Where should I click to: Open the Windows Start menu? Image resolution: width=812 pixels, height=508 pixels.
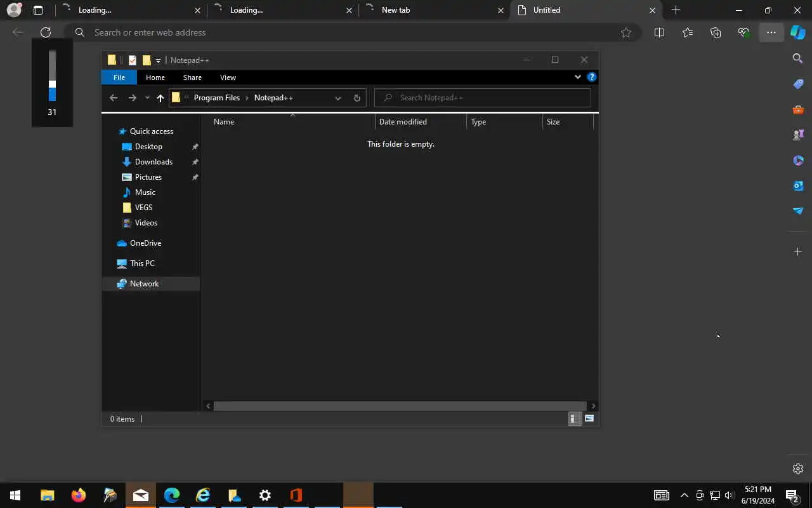coord(15,495)
